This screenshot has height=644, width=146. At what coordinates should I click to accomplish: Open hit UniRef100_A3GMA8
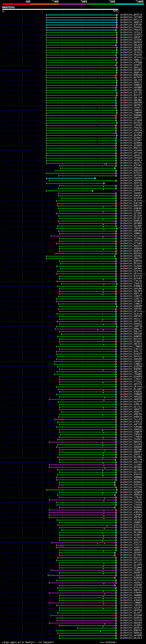131,510
